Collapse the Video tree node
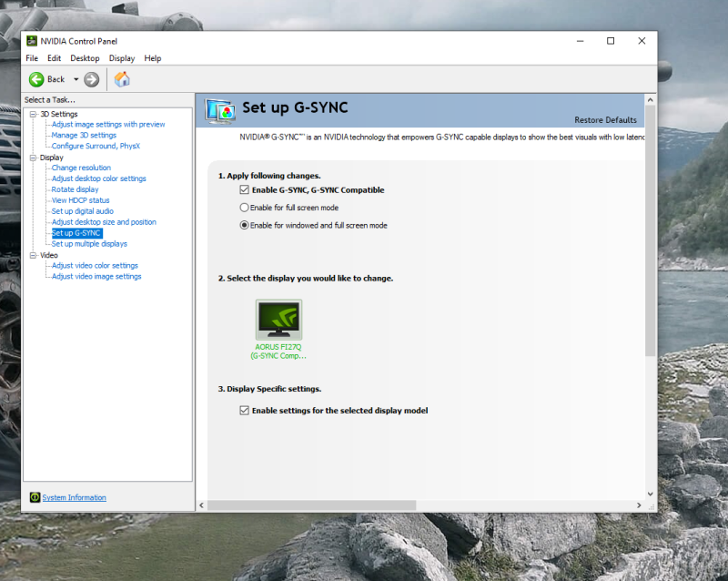The image size is (728, 581). pos(33,255)
